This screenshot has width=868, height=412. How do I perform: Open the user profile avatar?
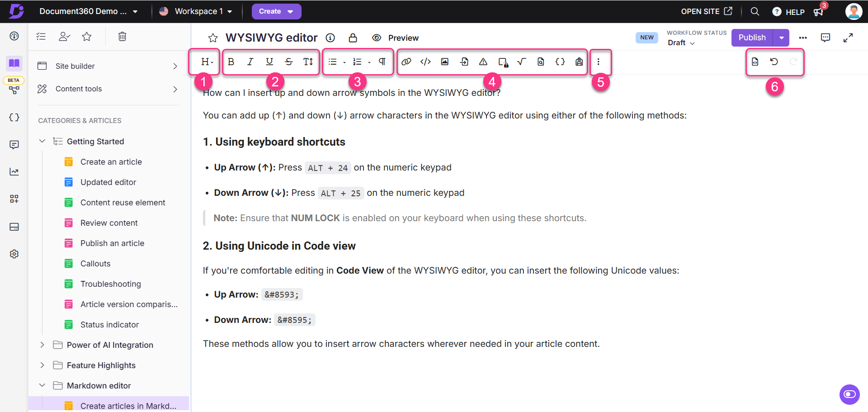click(854, 11)
